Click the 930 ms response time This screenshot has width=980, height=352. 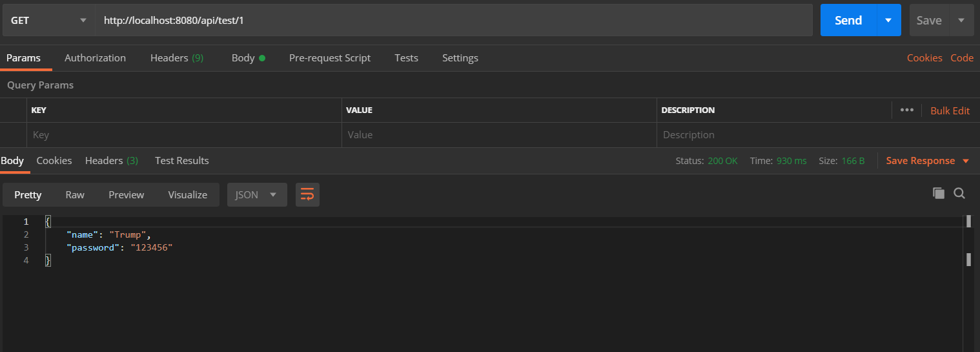click(791, 161)
